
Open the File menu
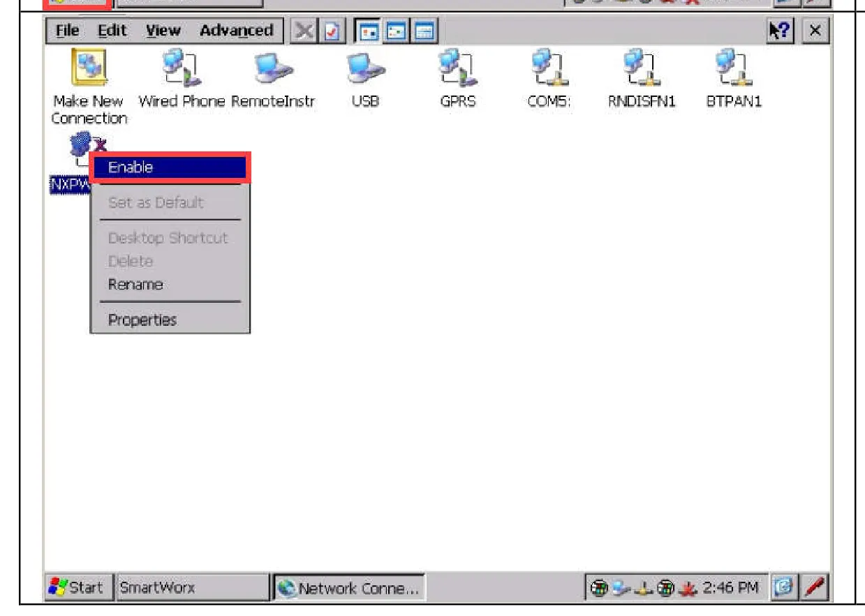click(x=68, y=31)
